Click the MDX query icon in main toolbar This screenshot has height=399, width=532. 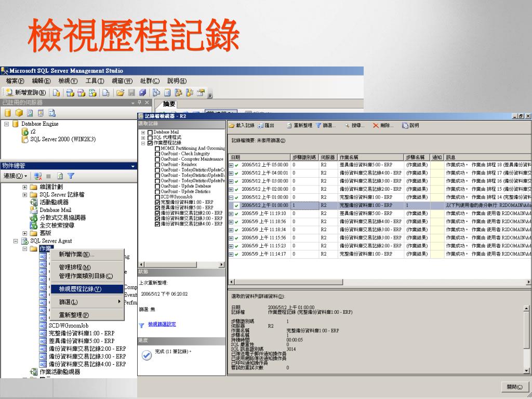coord(70,92)
